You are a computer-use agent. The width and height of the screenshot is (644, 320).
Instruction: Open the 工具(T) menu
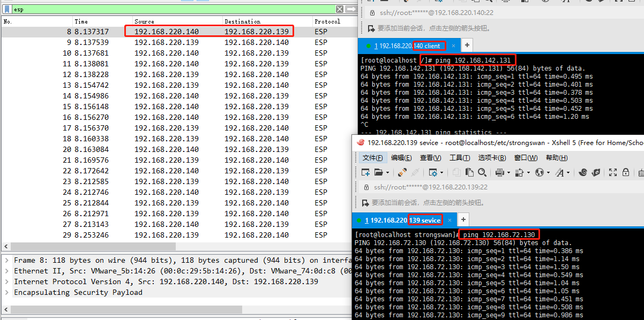click(459, 157)
